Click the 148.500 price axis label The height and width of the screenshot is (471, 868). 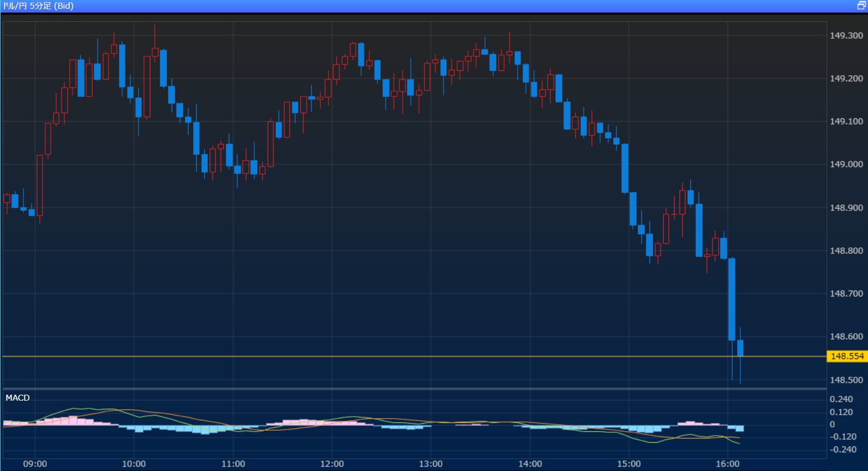click(846, 380)
